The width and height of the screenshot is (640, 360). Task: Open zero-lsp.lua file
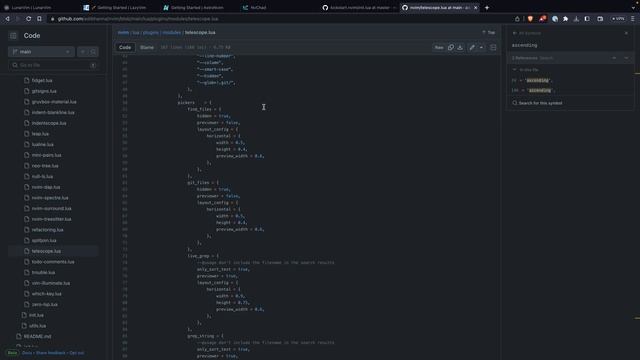(x=44, y=304)
